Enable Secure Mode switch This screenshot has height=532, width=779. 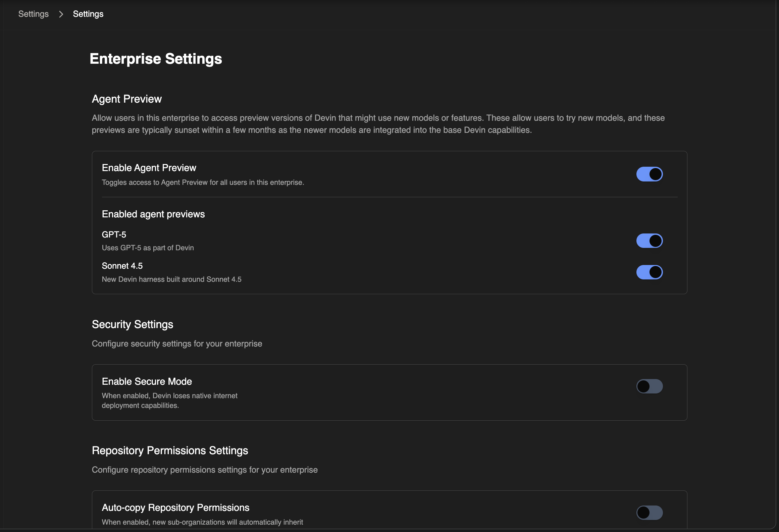[649, 386]
